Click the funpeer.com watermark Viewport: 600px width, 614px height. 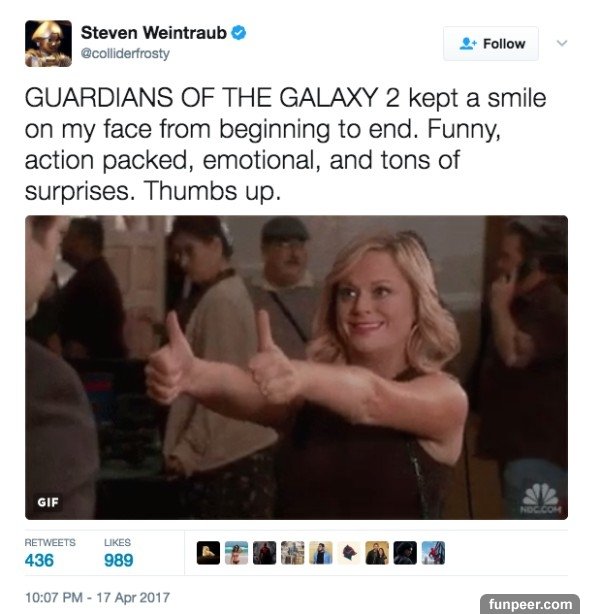coord(530,604)
